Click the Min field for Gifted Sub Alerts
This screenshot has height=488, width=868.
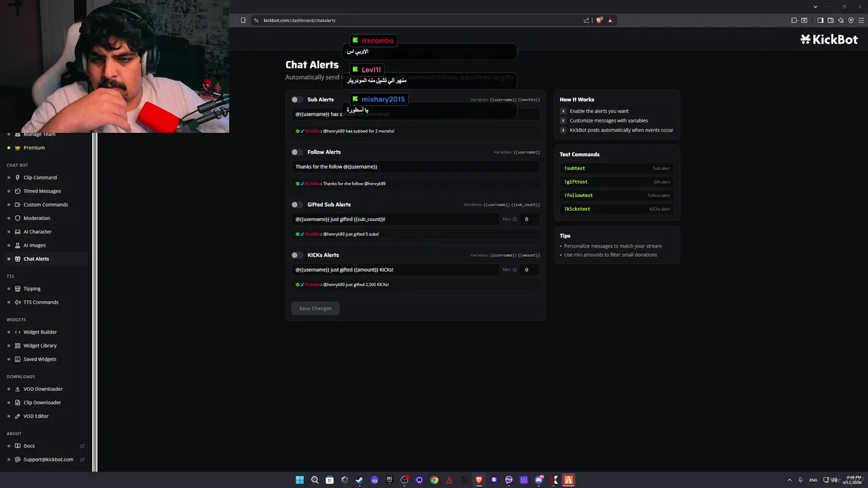(x=530, y=219)
